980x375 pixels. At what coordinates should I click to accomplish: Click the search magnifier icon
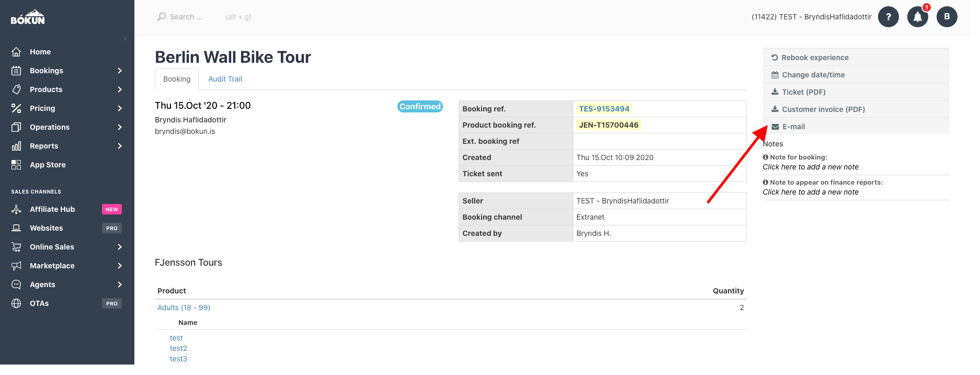(x=162, y=17)
